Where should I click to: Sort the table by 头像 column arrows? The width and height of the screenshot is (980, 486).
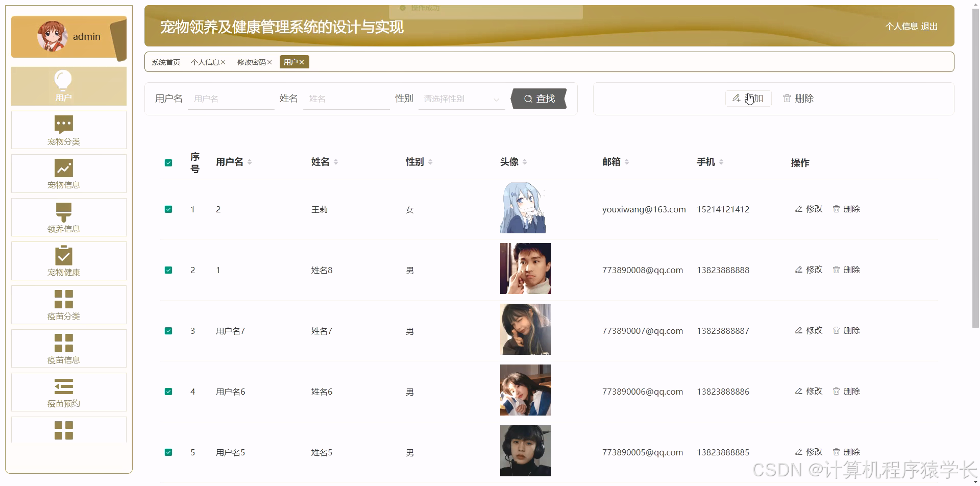point(525,162)
